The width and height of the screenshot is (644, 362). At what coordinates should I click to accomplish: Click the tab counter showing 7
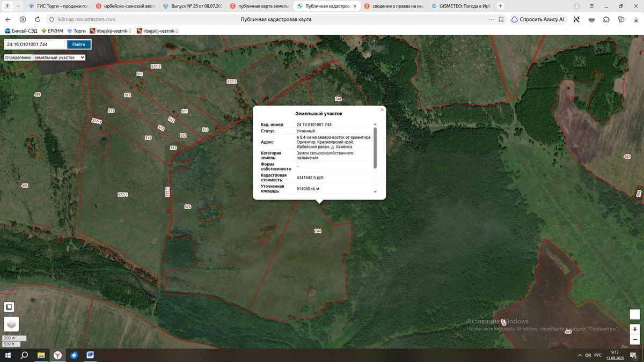tap(8, 6)
